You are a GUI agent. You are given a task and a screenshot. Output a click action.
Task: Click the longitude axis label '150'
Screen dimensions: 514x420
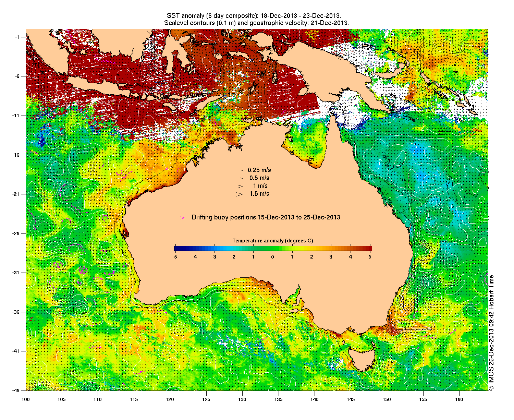387,399
